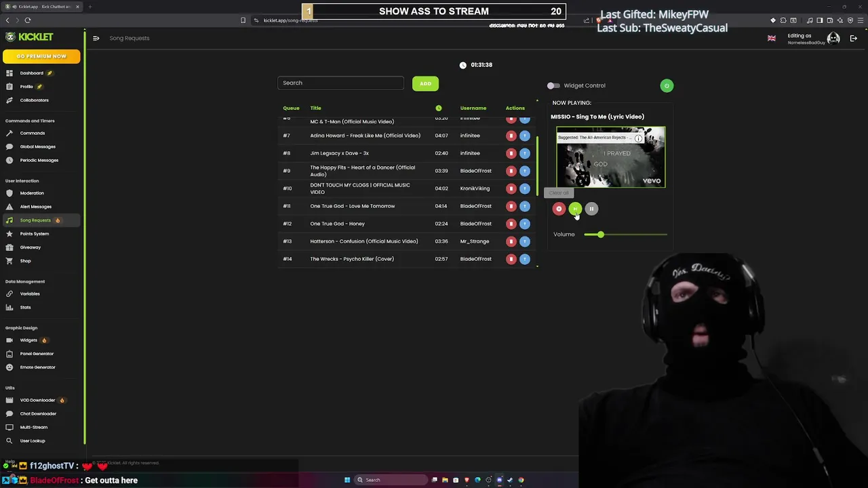Click the video info icon
Image resolution: width=868 pixels, height=488 pixels.
point(638,138)
